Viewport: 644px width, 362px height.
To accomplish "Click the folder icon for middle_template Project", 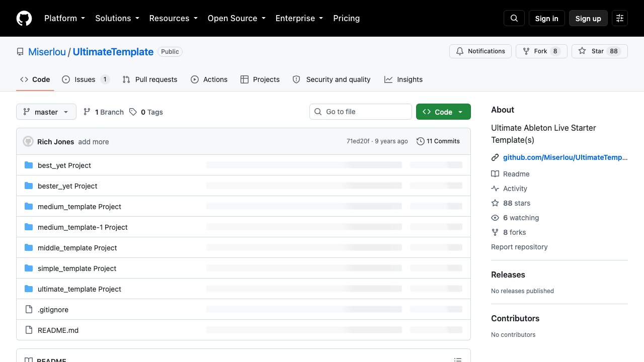I will 29,248.
